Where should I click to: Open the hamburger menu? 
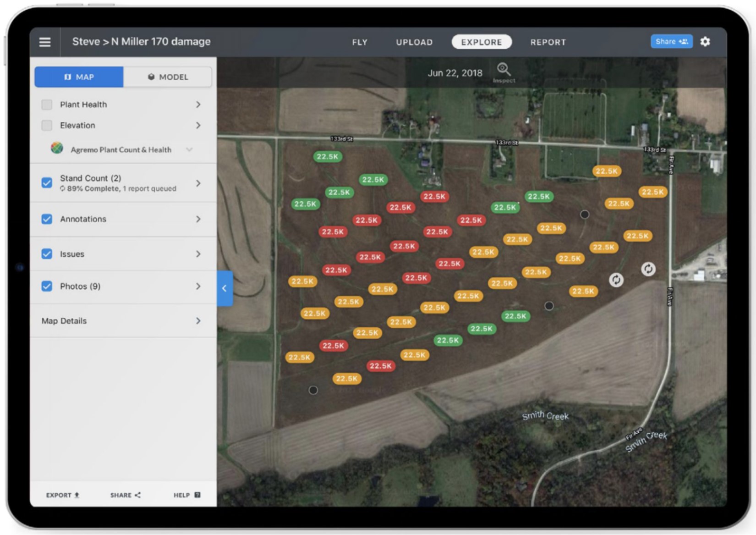[45, 42]
